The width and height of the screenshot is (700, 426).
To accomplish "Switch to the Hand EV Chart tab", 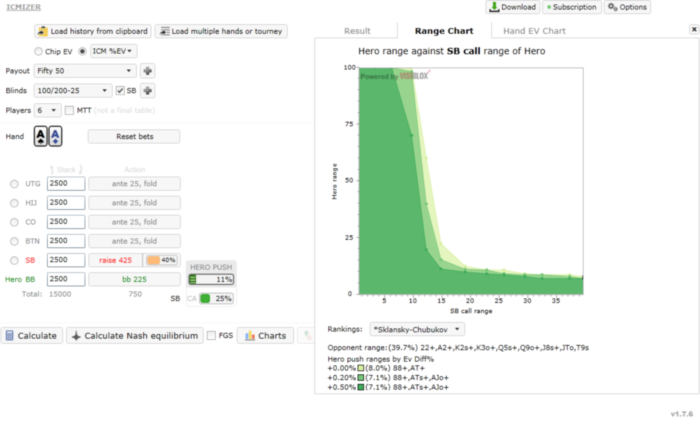I will point(534,31).
